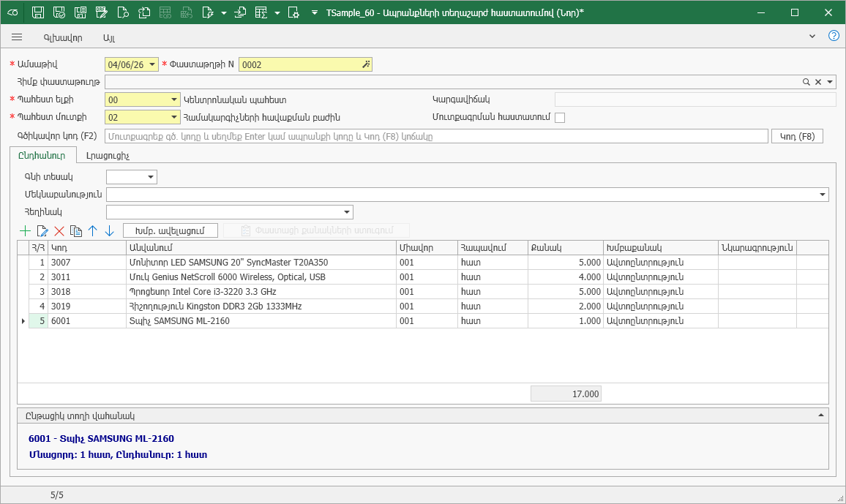Click Save and confirm icon with checkmark
The width and height of the screenshot is (846, 504).
[x=59, y=12]
